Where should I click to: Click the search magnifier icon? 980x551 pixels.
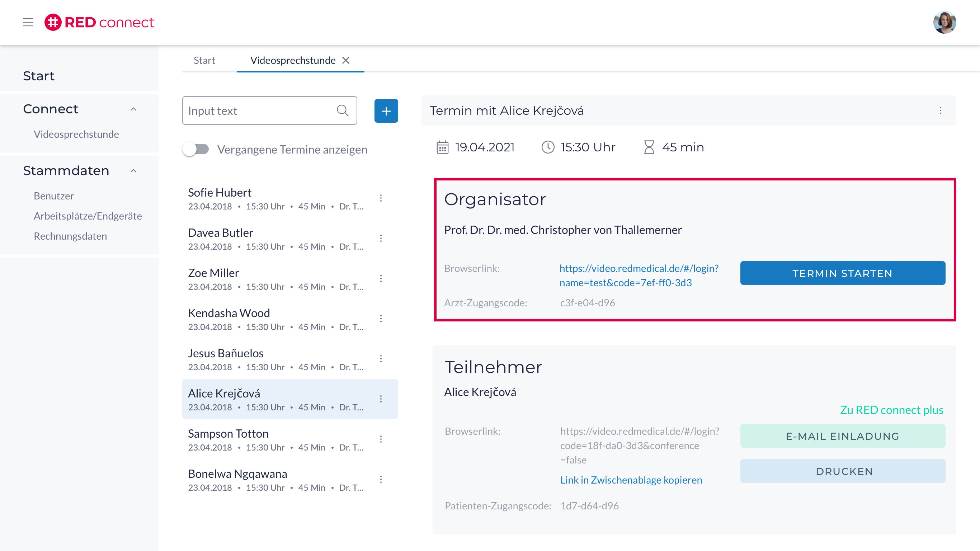tap(343, 111)
